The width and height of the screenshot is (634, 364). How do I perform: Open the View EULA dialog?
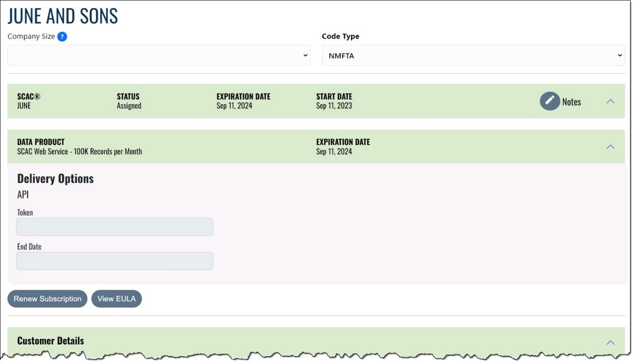tap(116, 299)
